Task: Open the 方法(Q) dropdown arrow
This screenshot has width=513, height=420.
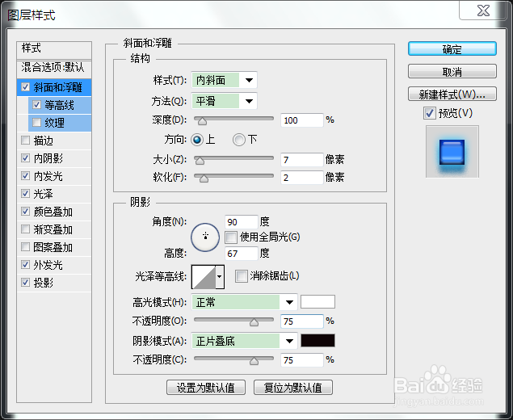Action: [x=249, y=101]
